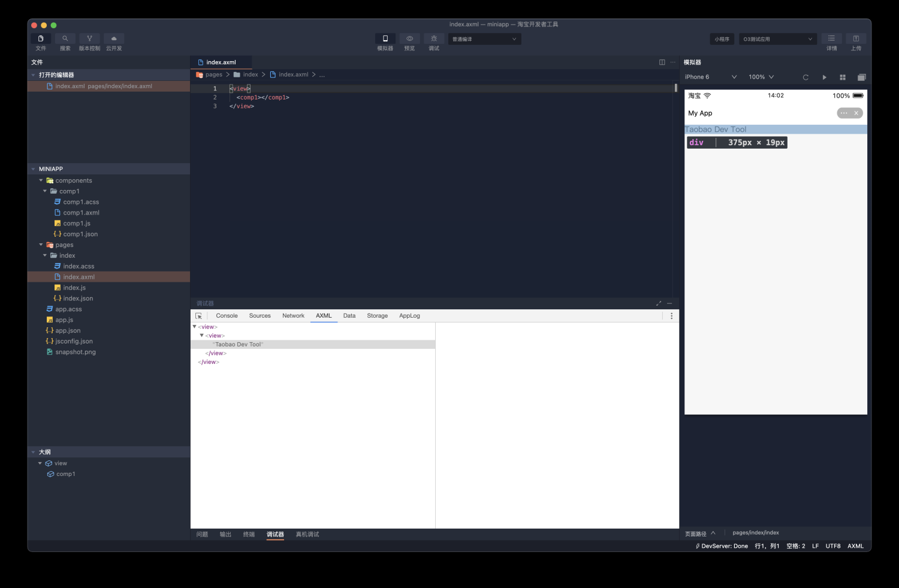Open comp1.acss file
899x588 pixels.
click(x=81, y=202)
